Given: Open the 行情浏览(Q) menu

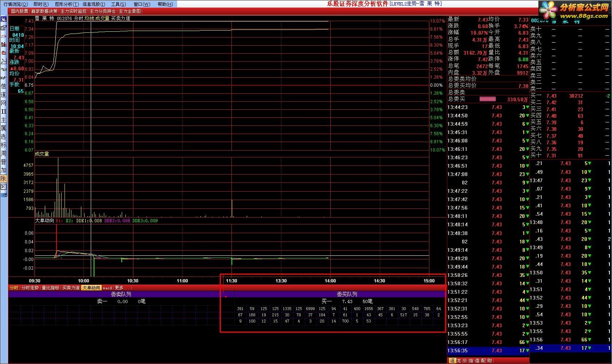Looking at the screenshot, I should (x=15, y=4).
